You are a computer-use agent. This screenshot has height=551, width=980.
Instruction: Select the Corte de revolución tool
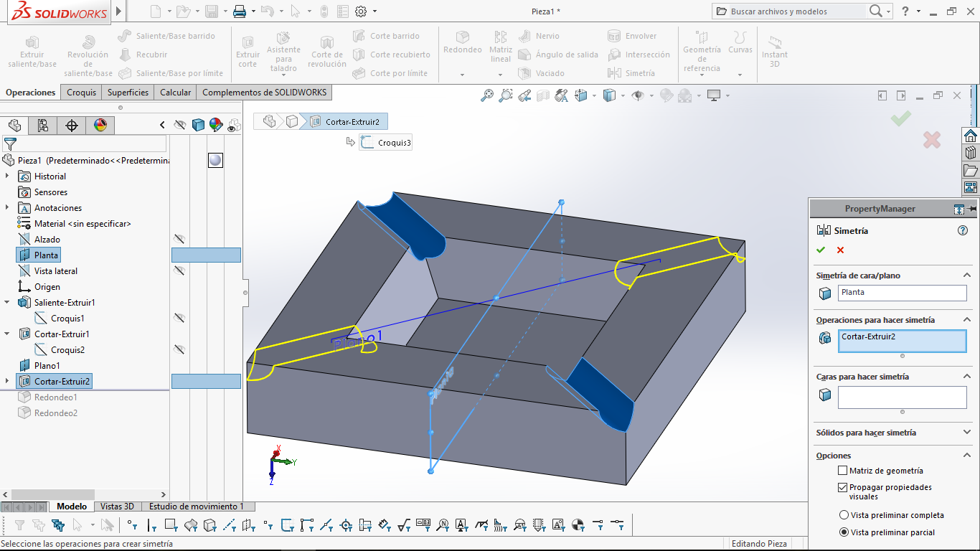(327, 52)
